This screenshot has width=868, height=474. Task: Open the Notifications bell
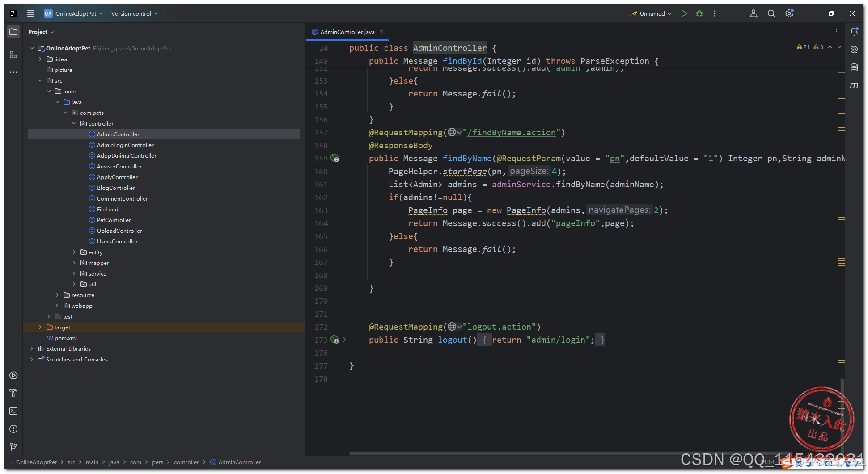[854, 32]
